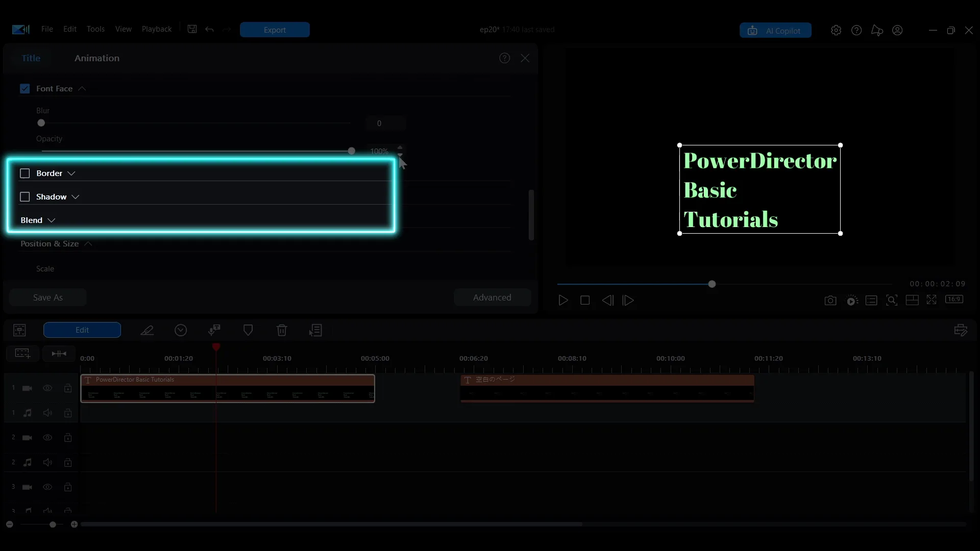
Task: Open the user account icon
Action: click(897, 30)
